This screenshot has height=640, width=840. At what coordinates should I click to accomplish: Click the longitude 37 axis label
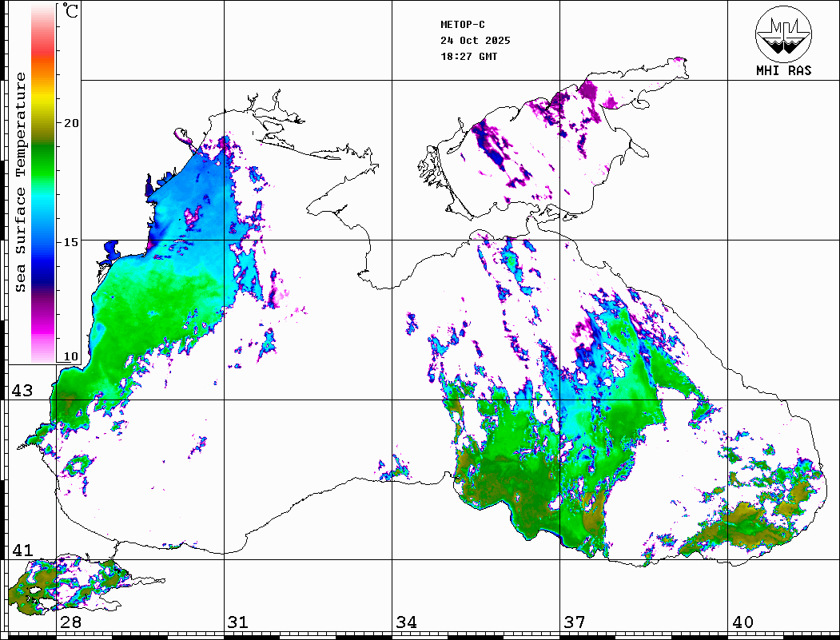(x=574, y=622)
